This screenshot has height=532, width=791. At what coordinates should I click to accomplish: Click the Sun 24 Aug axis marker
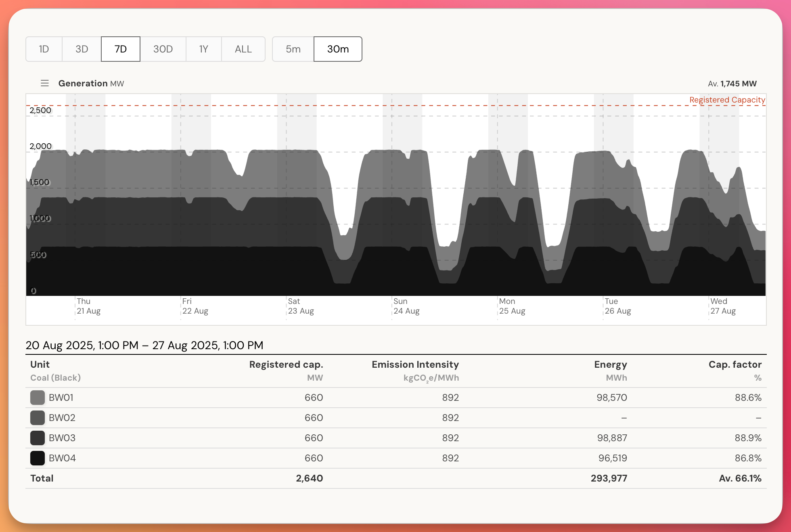point(406,306)
